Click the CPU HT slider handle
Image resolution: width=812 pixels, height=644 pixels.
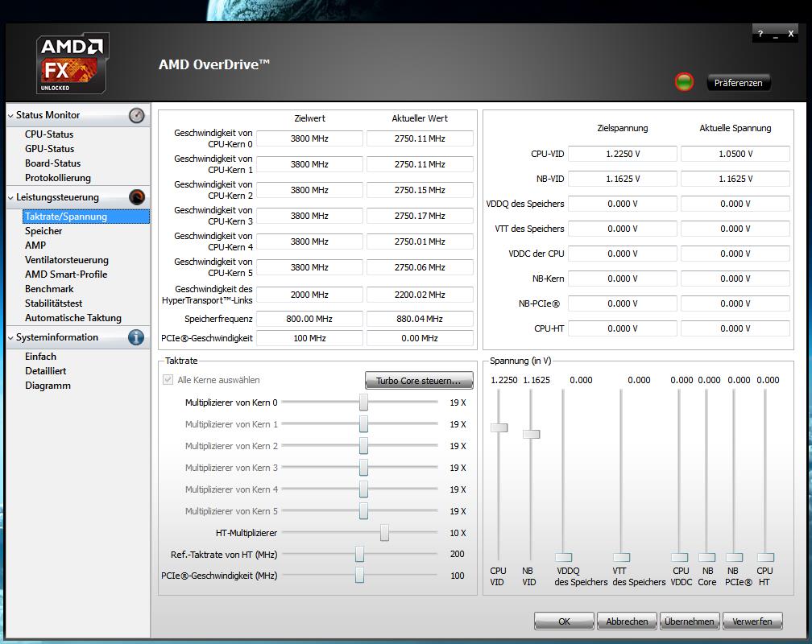(x=765, y=558)
